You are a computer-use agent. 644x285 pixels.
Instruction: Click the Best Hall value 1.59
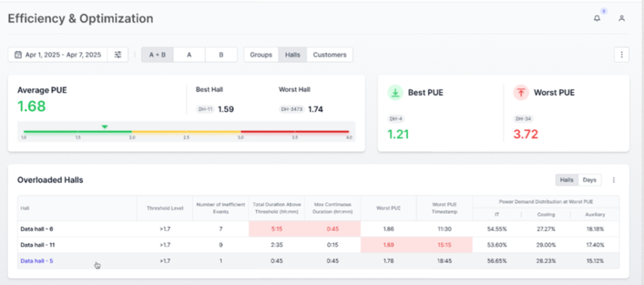226,109
